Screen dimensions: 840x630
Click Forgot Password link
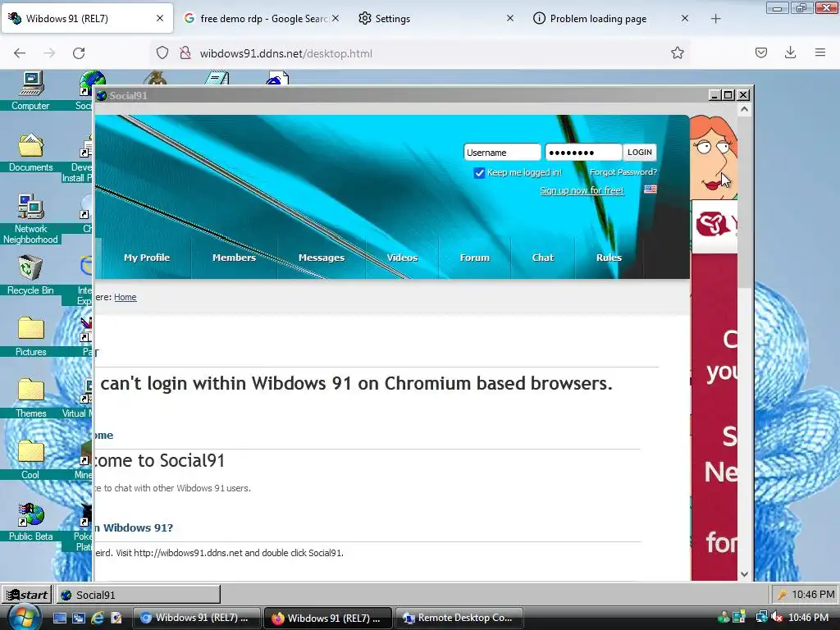[x=623, y=172]
